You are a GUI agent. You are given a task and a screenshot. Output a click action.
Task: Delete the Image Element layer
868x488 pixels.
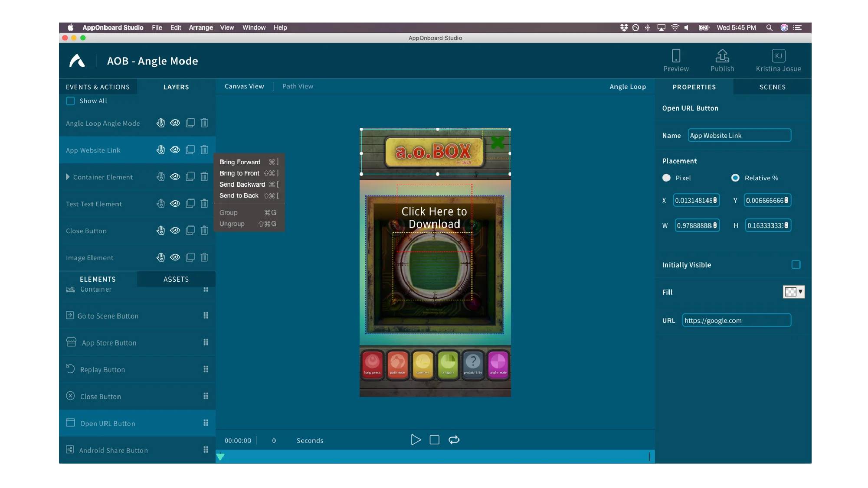coord(204,257)
